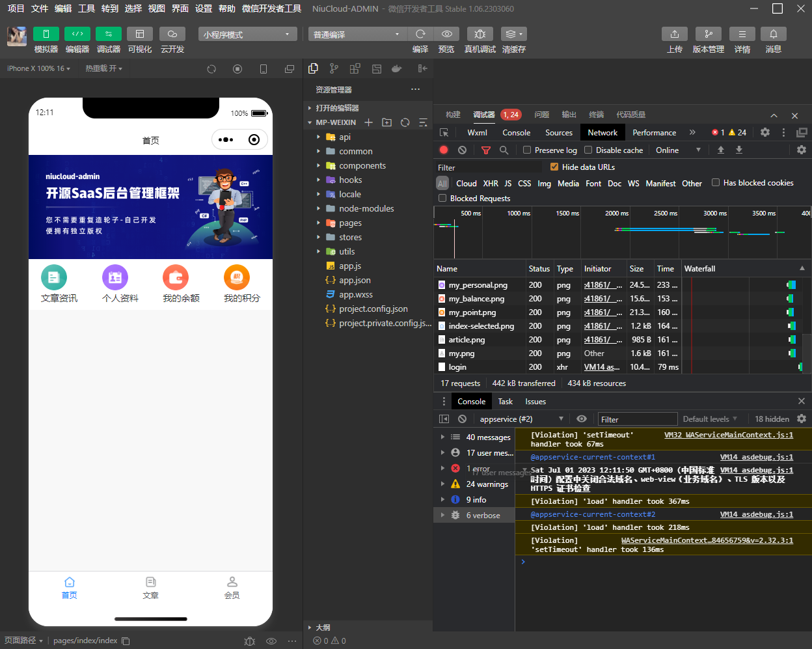This screenshot has width=812, height=649.
Task: Open the VM14 asdebug.js:1 link beside appservice-current-context#1
Action: pos(757,457)
